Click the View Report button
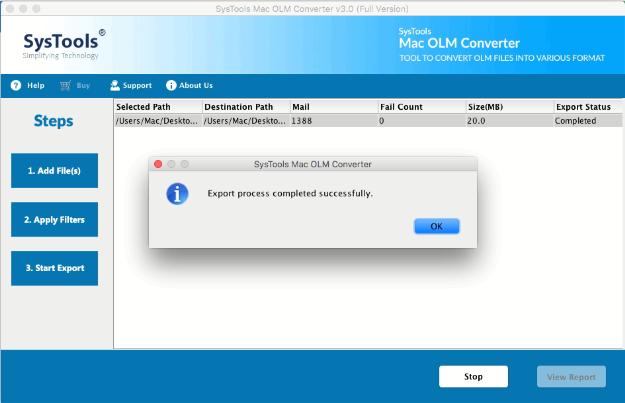 pyautogui.click(x=571, y=377)
